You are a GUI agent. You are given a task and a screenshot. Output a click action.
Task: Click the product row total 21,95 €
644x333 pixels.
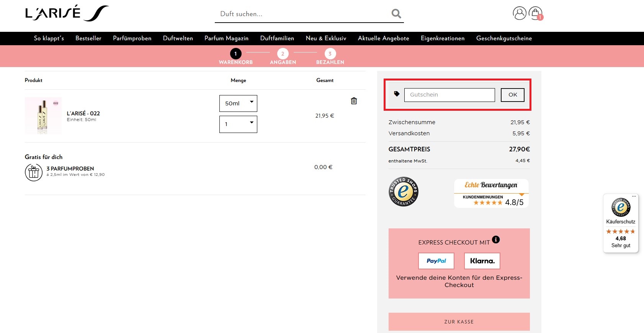click(x=325, y=116)
